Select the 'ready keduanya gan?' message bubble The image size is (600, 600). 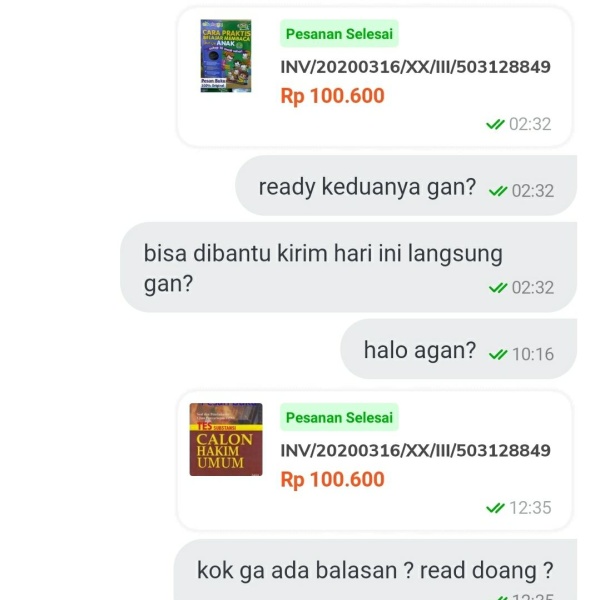coord(406,186)
